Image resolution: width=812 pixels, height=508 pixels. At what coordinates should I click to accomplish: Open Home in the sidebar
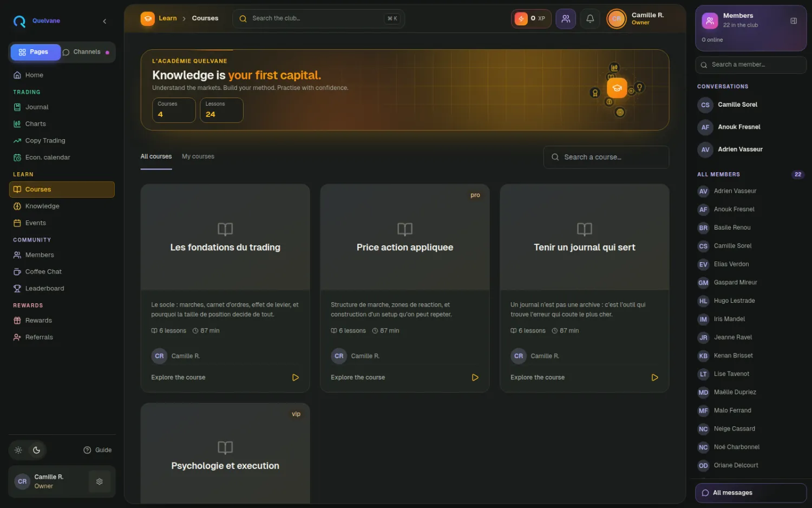[x=62, y=75]
